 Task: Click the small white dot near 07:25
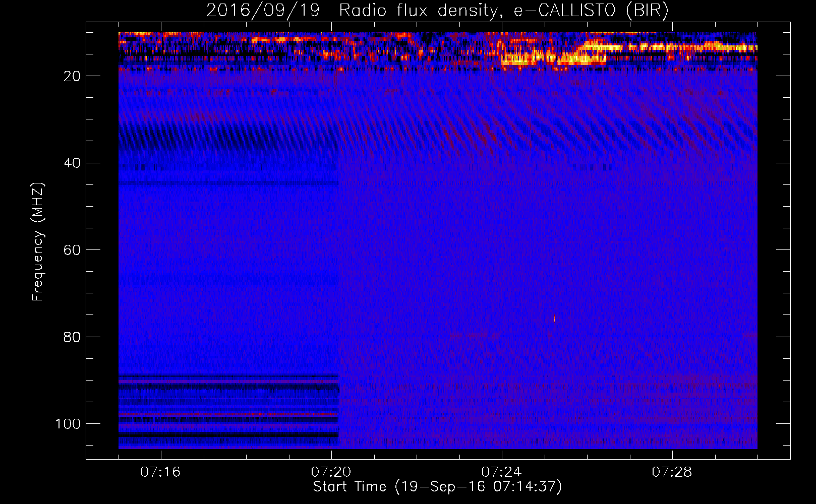pyautogui.click(x=554, y=319)
